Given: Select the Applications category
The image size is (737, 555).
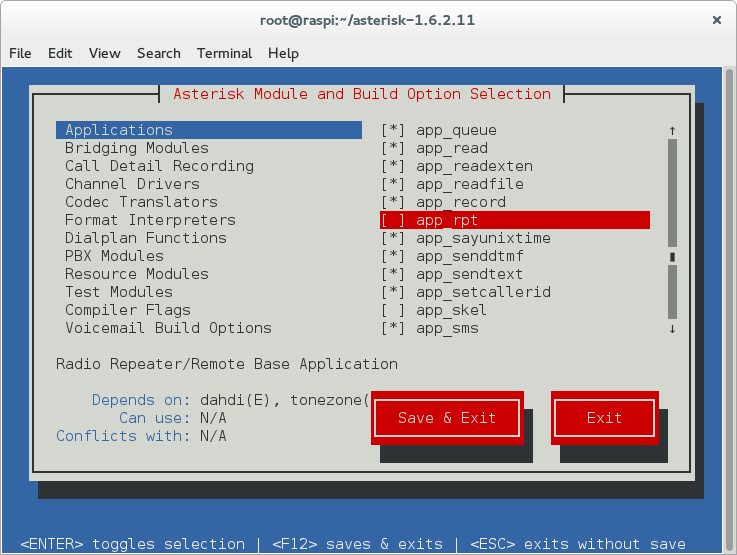Looking at the screenshot, I should (209, 130).
